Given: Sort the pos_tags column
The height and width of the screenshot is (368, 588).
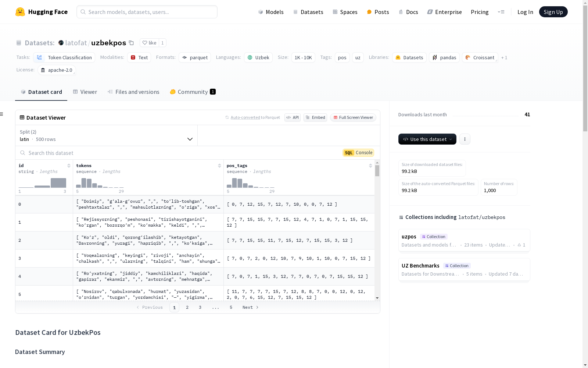Looking at the screenshot, I should (370, 166).
